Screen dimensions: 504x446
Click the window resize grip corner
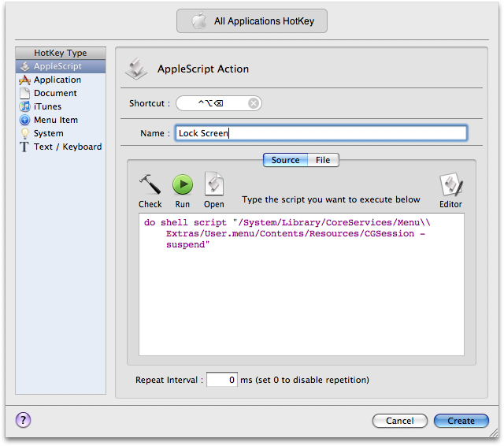click(x=494, y=433)
